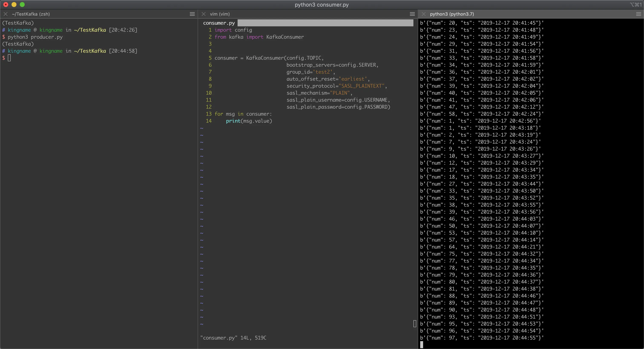This screenshot has height=349, width=644.
Task: Click the vim status line showing 14L, 519C
Action: (233, 338)
